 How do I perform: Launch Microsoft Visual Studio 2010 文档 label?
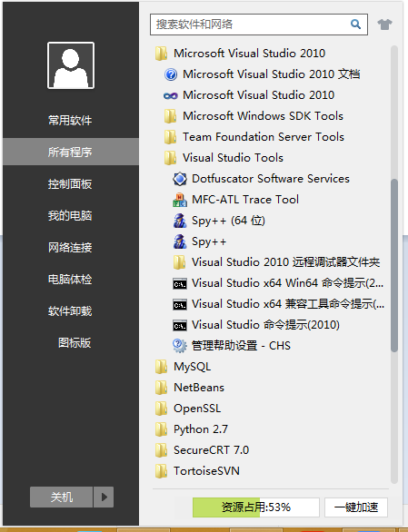271,74
